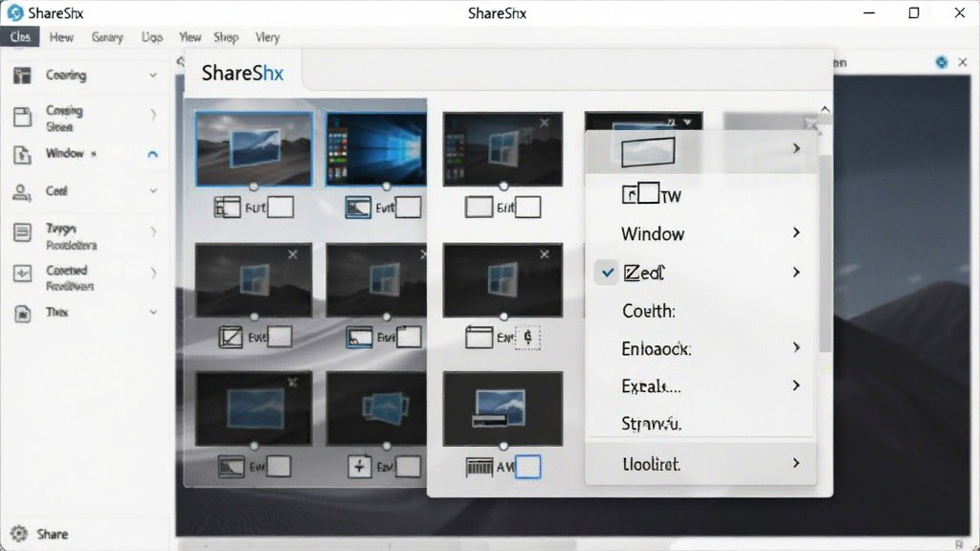Click the Ced user sidebar icon
This screenshot has height=551, width=980.
point(22,192)
